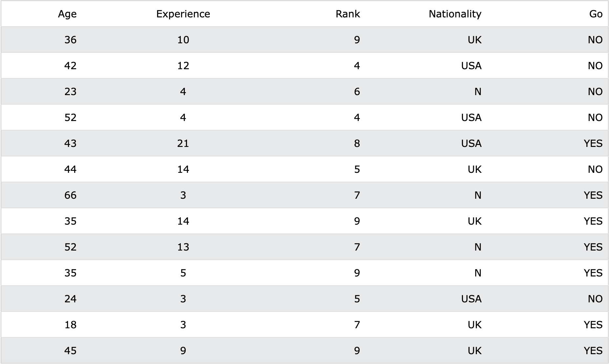Select the Experience cell showing 21

point(183,143)
